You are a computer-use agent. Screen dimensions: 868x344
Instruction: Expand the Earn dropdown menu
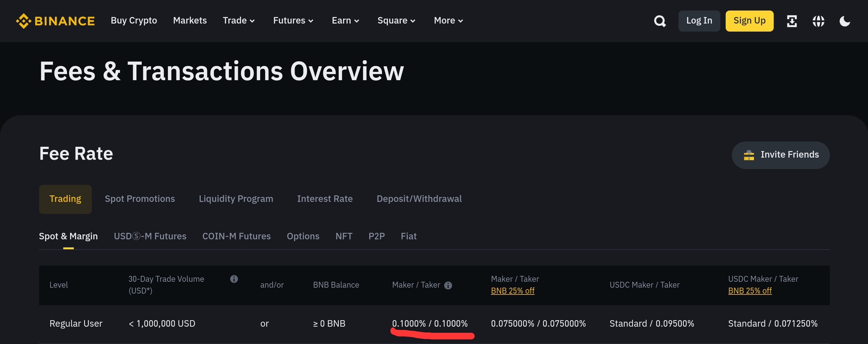click(345, 20)
